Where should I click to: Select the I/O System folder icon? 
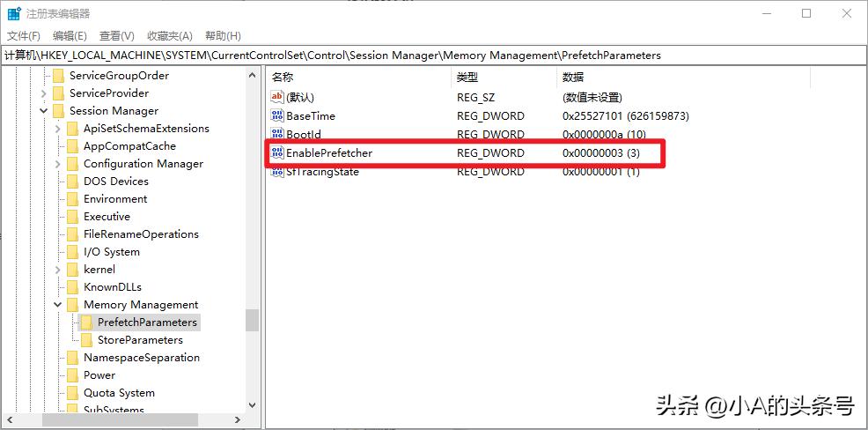(72, 253)
